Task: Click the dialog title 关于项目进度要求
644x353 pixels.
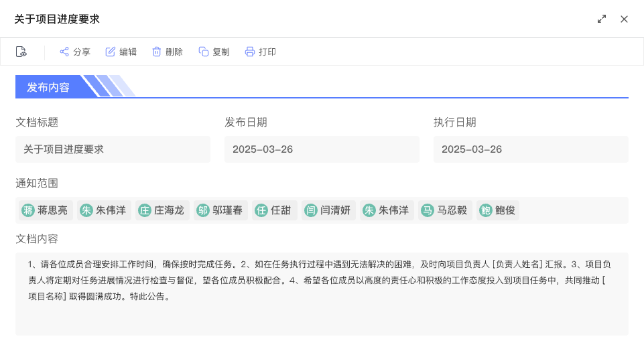Action: pos(57,19)
